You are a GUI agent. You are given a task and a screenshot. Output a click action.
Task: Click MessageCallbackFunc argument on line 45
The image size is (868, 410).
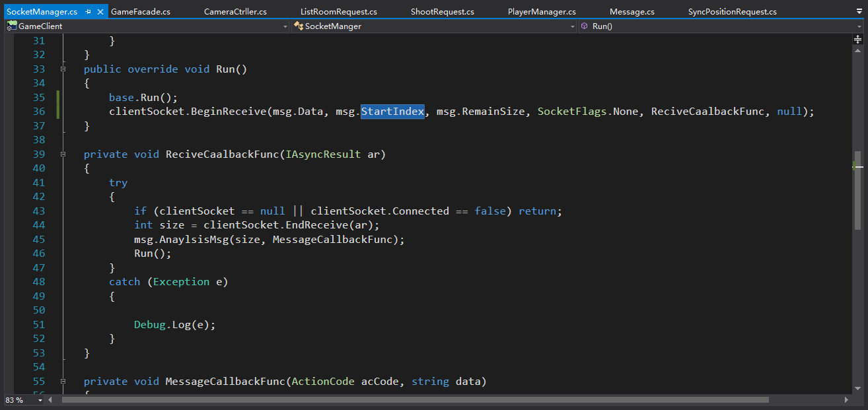point(332,239)
